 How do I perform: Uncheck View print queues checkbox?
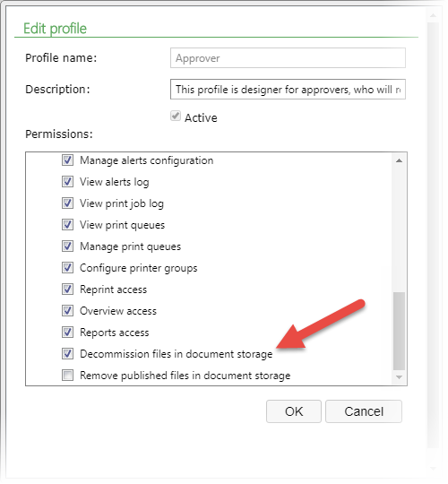[67, 225]
